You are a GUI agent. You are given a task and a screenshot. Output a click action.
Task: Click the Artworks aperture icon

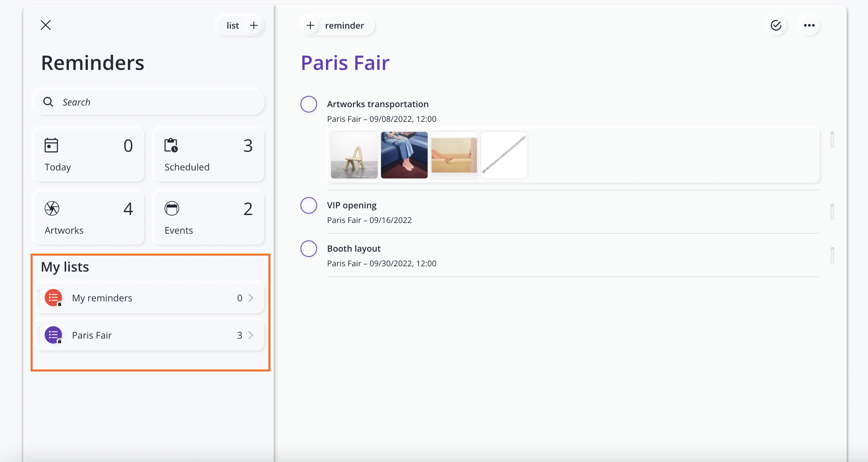(52, 208)
